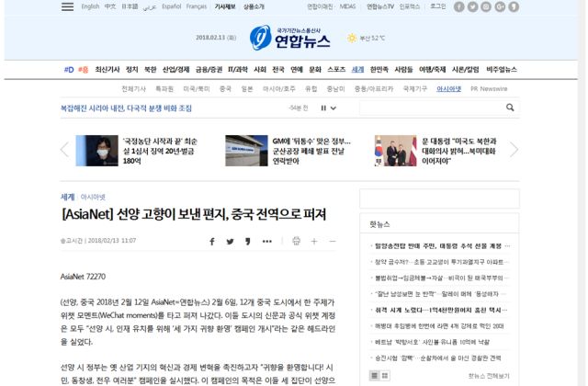Viewport: 588px width, 386px height.
Task: Open 정치 menu section
Action: pyautogui.click(x=131, y=70)
